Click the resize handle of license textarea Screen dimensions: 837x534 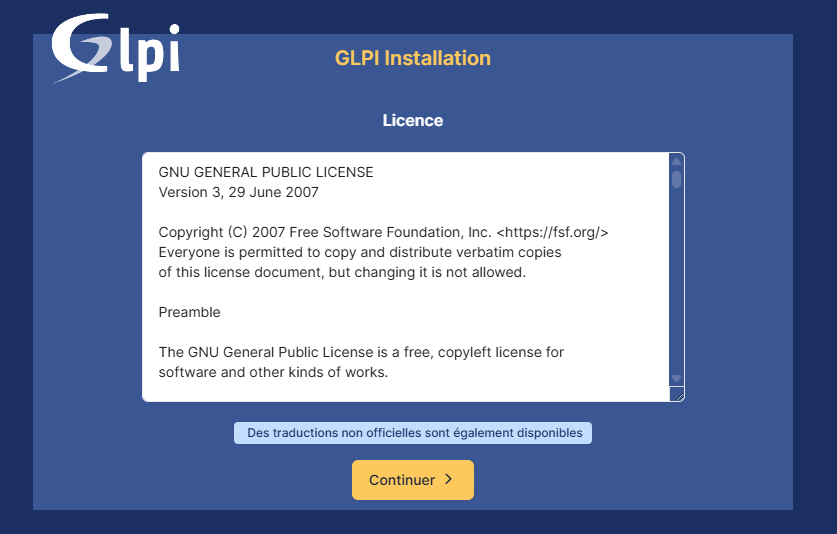point(678,395)
